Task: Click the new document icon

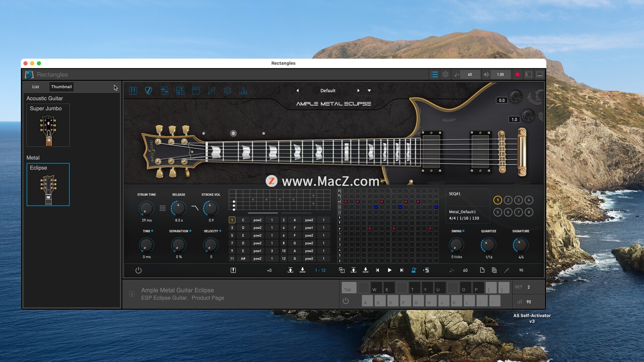Action: click(482, 270)
